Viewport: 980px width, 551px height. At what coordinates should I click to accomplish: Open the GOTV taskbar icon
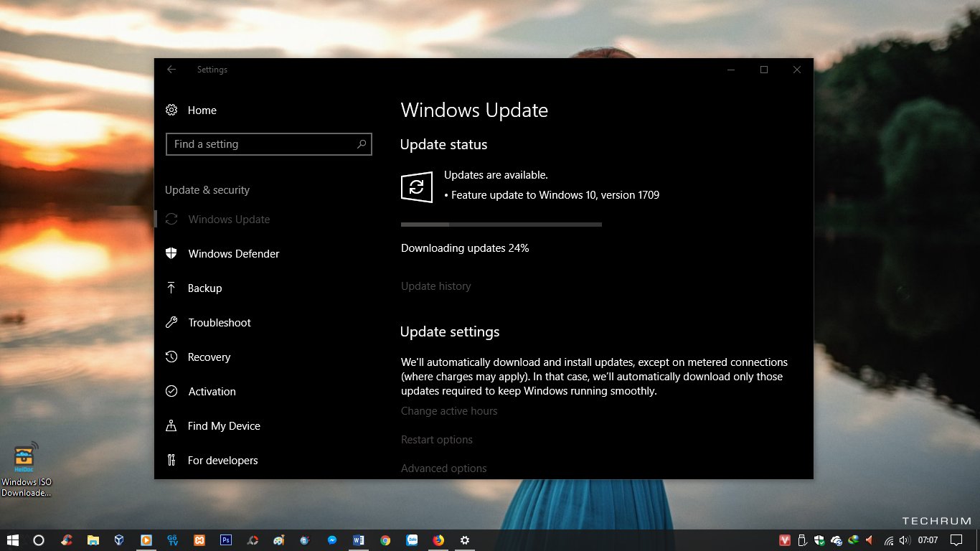click(x=173, y=540)
